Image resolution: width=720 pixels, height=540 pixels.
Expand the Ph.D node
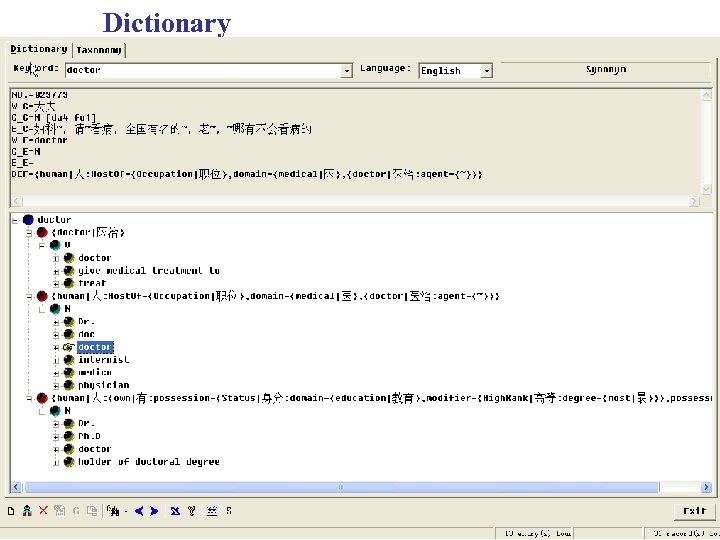(x=56, y=437)
